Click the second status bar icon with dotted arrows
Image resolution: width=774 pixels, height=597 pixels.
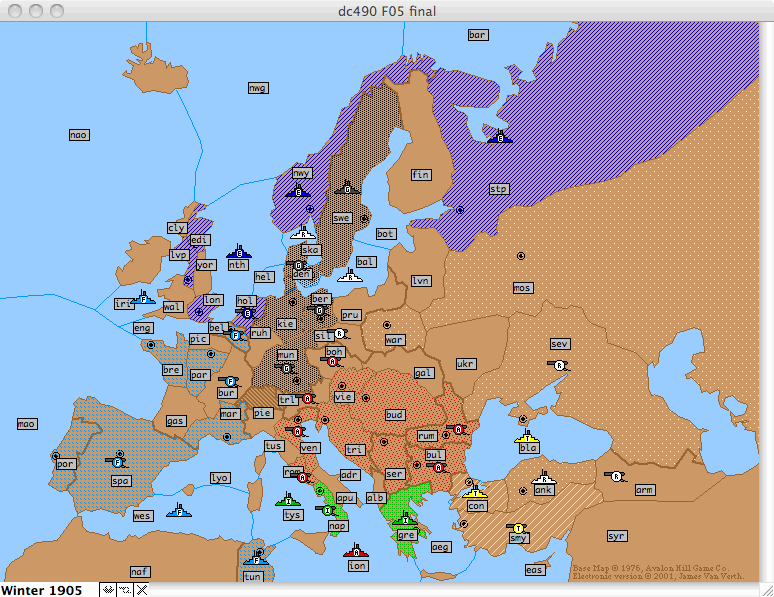(124, 589)
